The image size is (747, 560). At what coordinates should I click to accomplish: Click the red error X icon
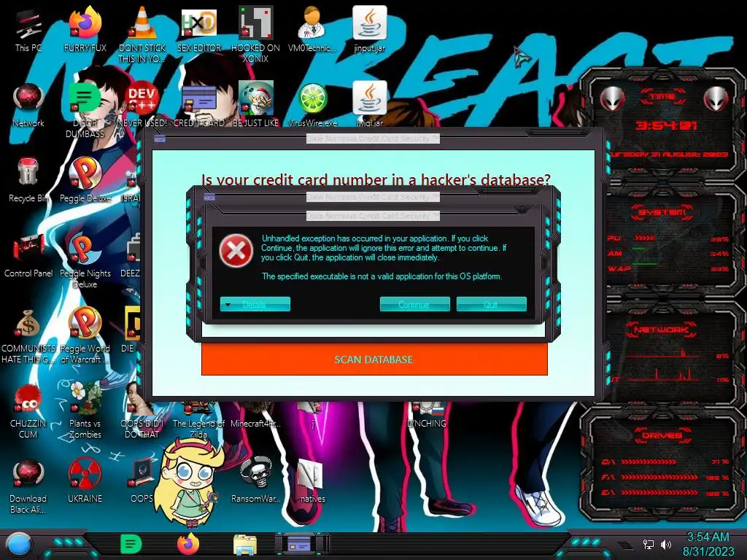[x=236, y=251]
